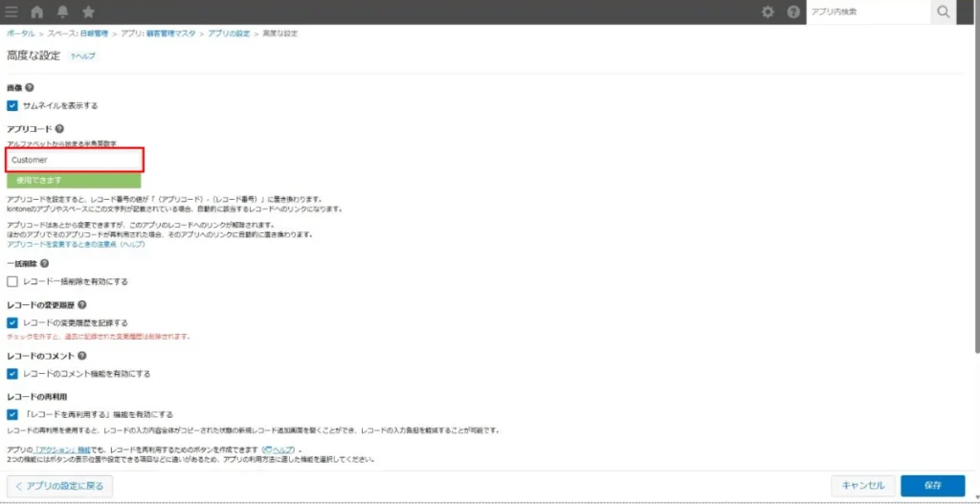Open the header help question icon
The width and height of the screenshot is (980, 504).
click(x=793, y=11)
